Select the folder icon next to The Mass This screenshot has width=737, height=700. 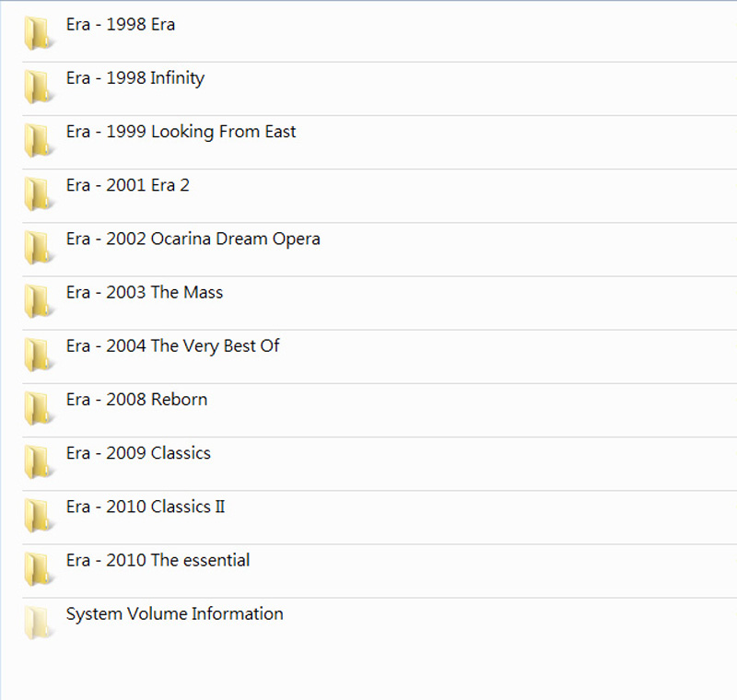coord(38,301)
